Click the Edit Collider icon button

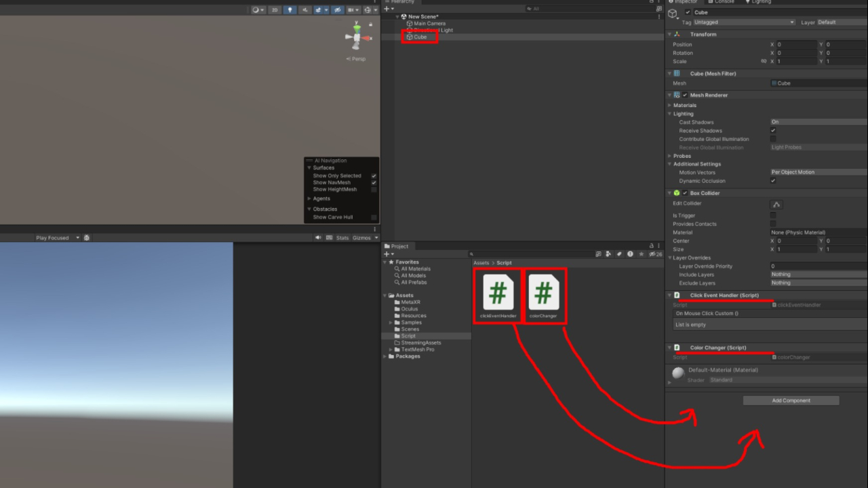776,205
